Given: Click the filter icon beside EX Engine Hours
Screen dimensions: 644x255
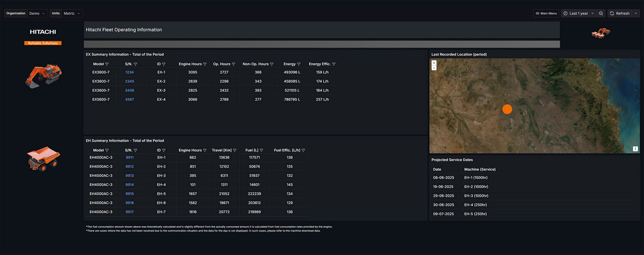Looking at the screenshot, I should pos(205,64).
